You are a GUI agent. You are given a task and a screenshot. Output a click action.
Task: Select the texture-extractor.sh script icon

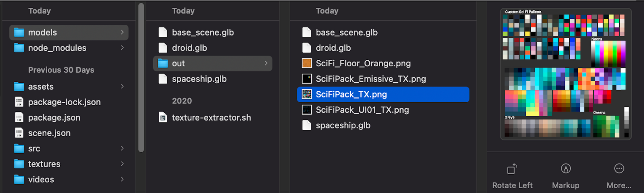(163, 117)
